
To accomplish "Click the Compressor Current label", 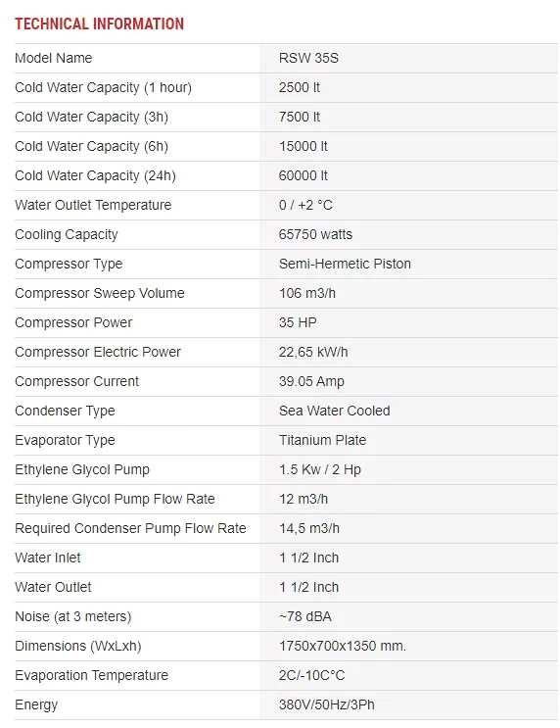I will coord(77,381).
